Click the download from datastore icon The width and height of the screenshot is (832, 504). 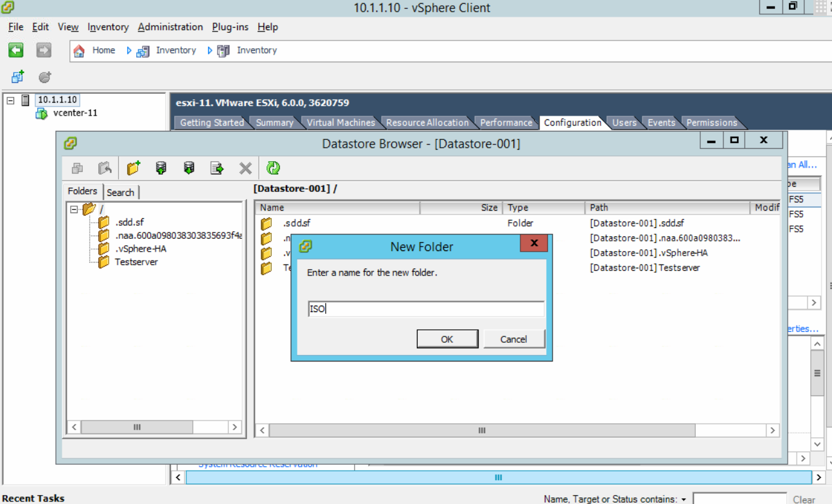189,168
